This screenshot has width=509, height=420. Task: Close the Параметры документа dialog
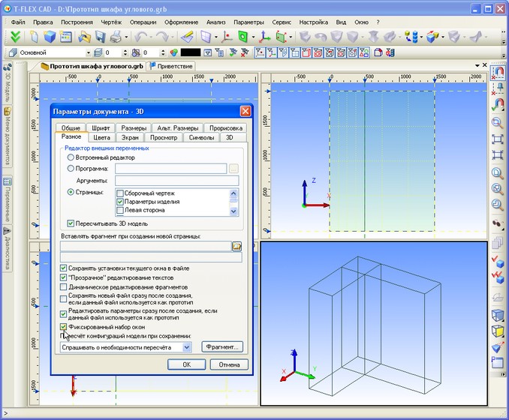tap(245, 111)
